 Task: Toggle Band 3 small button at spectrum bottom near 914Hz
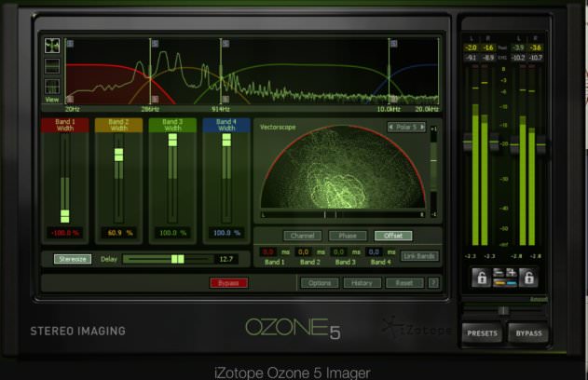pos(226,100)
